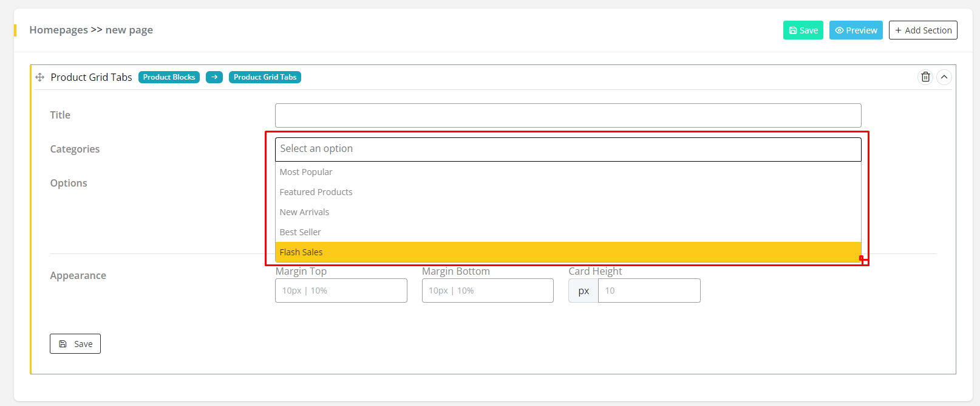
Task: Click the teal Product Grid Tabs badge
Action: pyautogui.click(x=265, y=77)
